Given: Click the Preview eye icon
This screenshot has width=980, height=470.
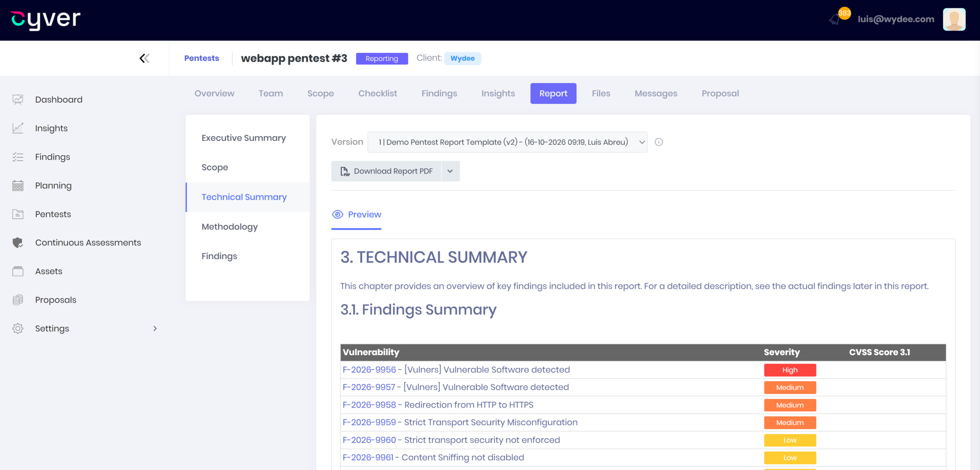Looking at the screenshot, I should pyautogui.click(x=337, y=215).
